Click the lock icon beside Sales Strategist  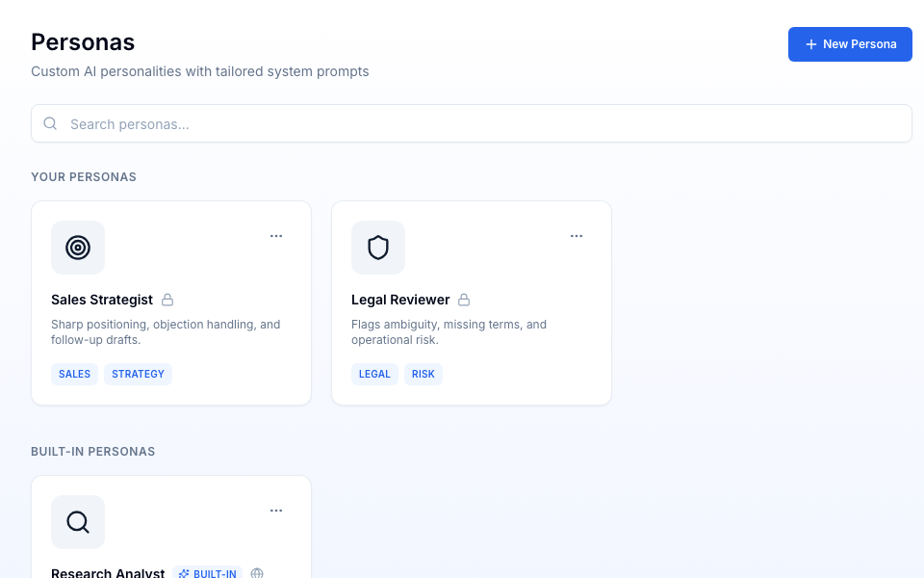pyautogui.click(x=167, y=300)
